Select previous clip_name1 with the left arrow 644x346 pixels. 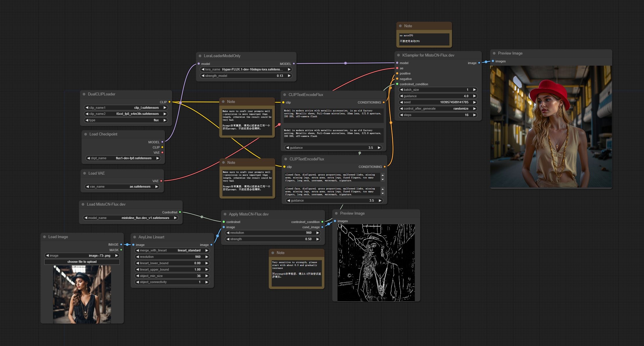tap(87, 108)
